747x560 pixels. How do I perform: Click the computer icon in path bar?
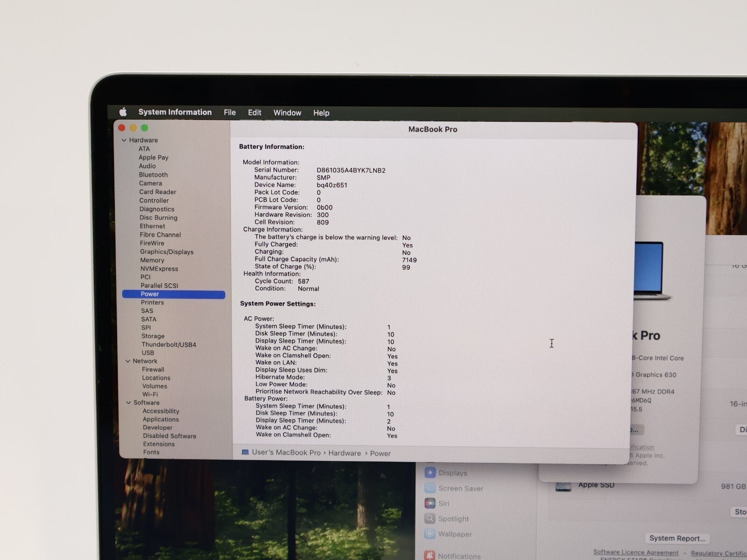245,452
